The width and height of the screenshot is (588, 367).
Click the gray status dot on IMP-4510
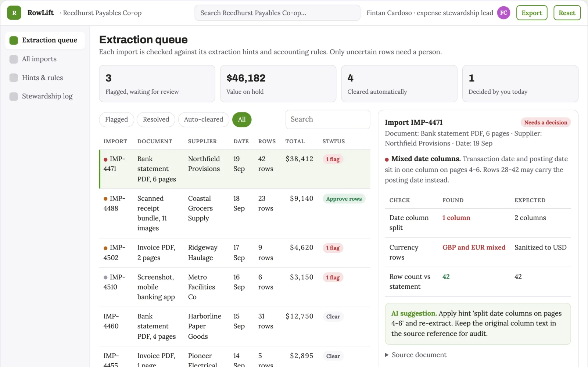105,277
